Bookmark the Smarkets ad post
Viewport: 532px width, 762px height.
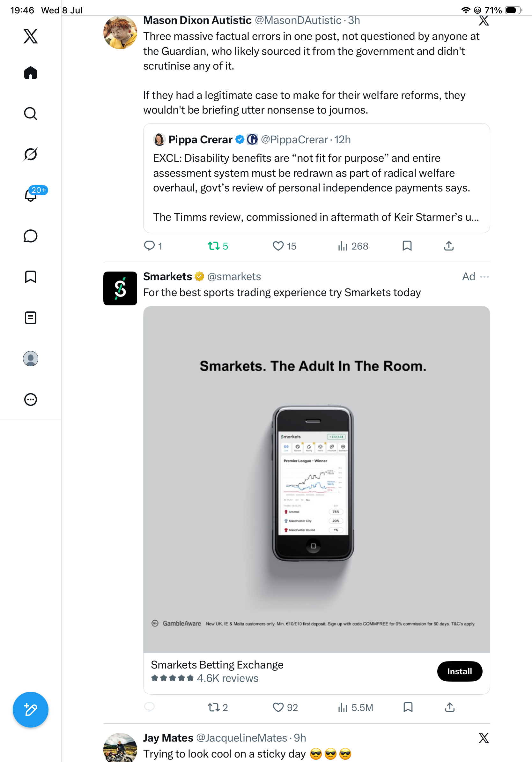408,707
